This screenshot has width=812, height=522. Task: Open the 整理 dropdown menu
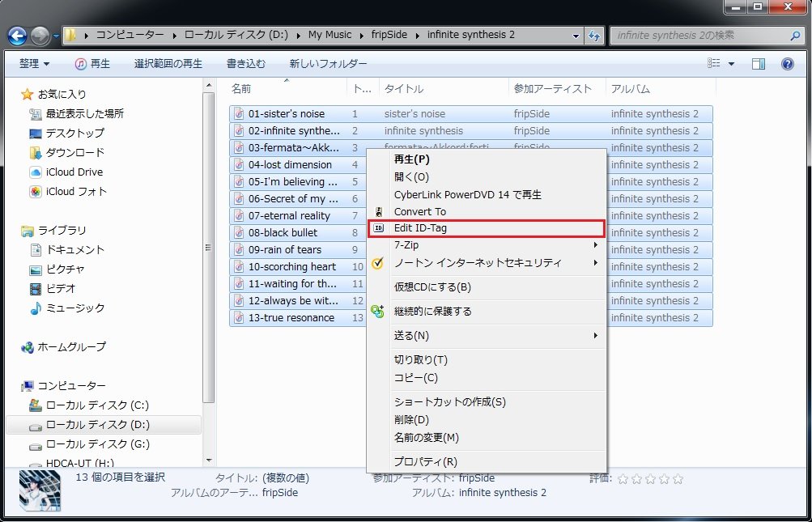[x=34, y=64]
